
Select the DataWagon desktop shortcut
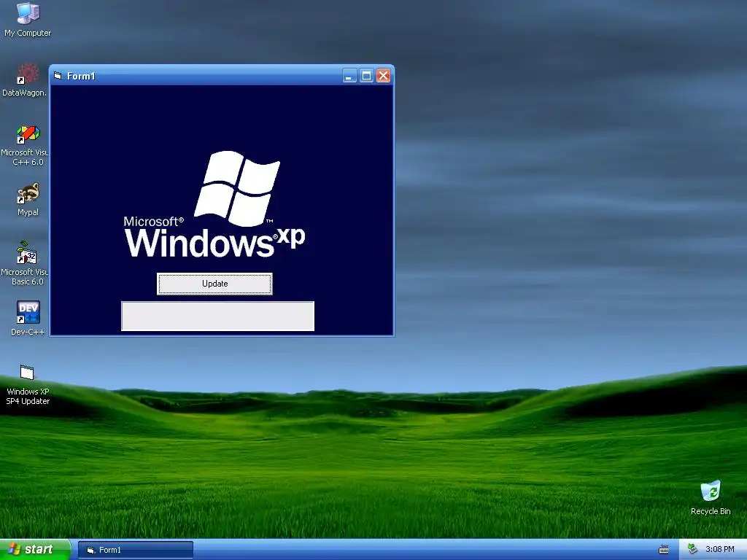[25, 80]
